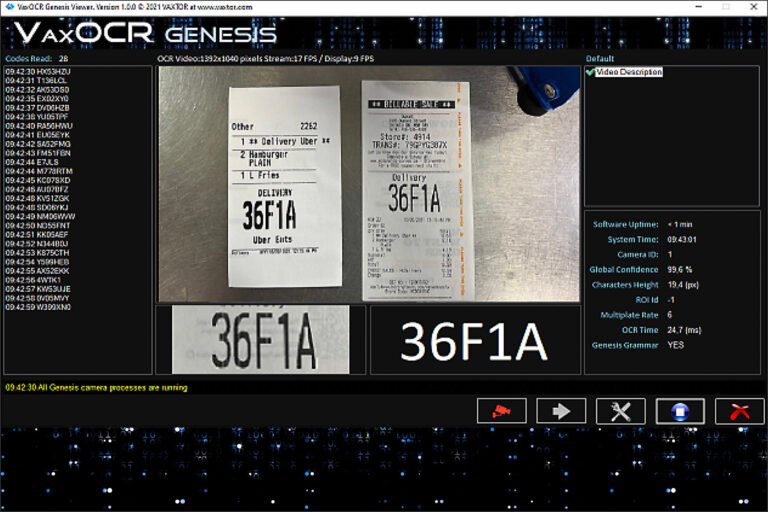Click the live OCR video receipt view
The height and width of the screenshot is (512, 768).
click(x=369, y=184)
